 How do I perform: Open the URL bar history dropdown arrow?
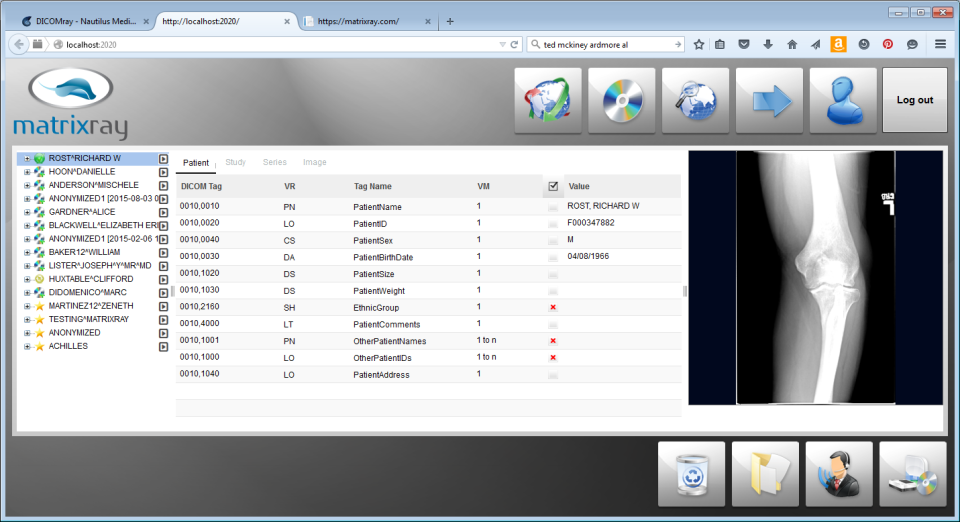502,45
